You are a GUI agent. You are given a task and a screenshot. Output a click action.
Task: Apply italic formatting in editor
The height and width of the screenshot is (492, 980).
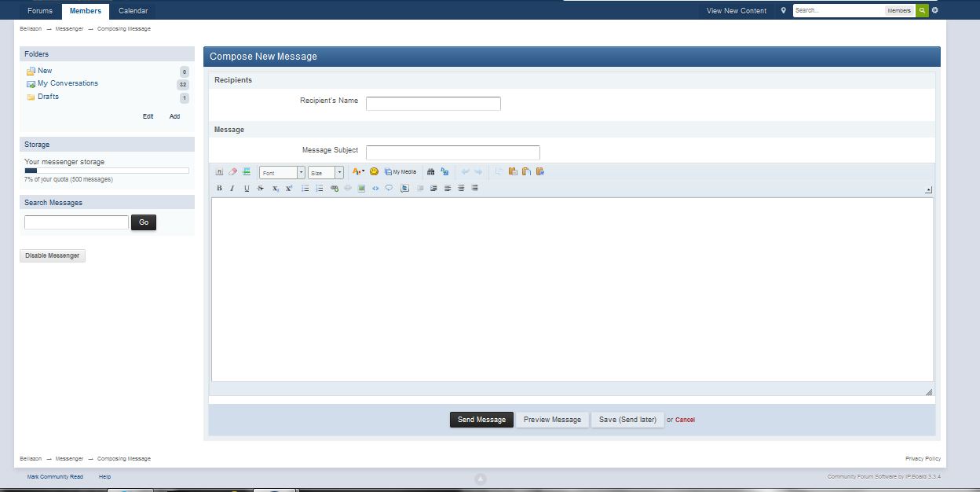(232, 189)
